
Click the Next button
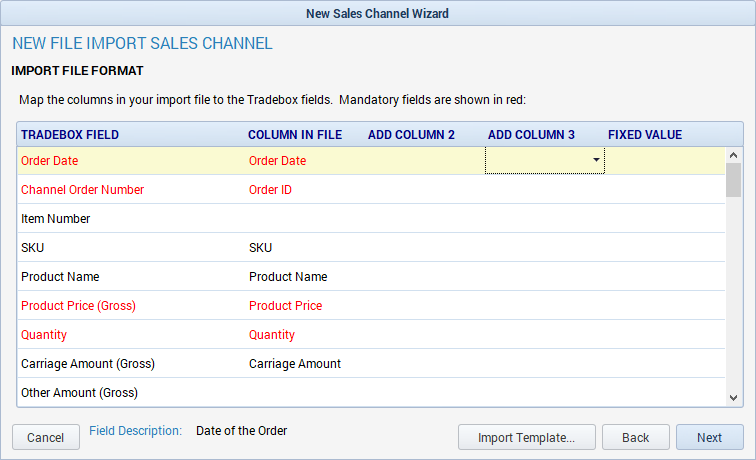click(709, 437)
